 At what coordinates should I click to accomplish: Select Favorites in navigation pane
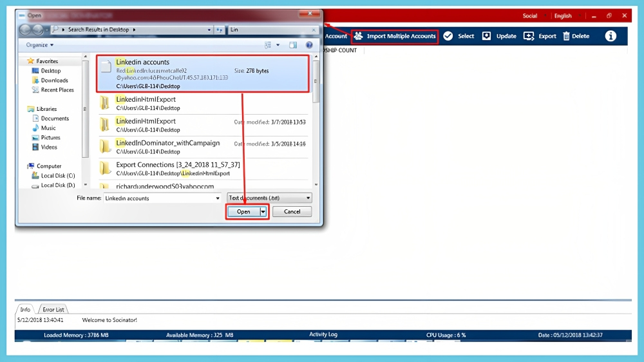(x=43, y=61)
